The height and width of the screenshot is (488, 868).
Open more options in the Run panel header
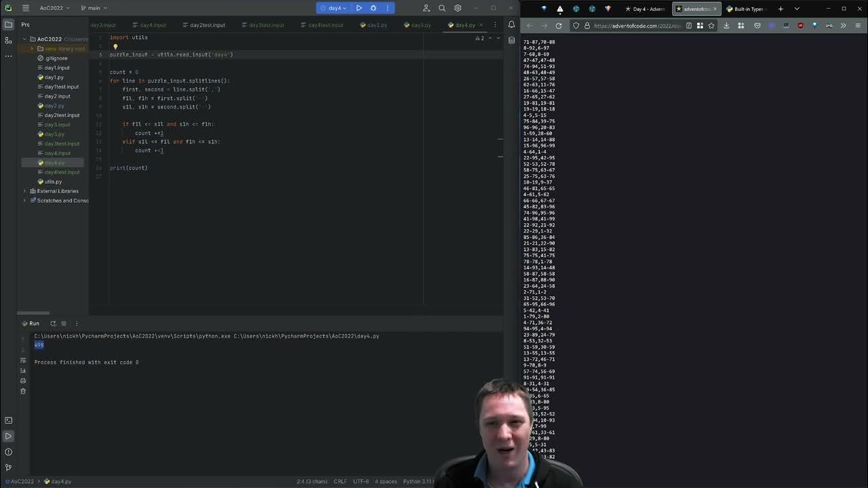[77, 323]
